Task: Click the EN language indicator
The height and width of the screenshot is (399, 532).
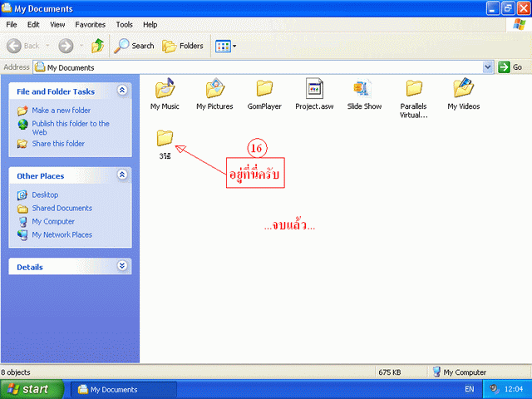Action: [470, 389]
